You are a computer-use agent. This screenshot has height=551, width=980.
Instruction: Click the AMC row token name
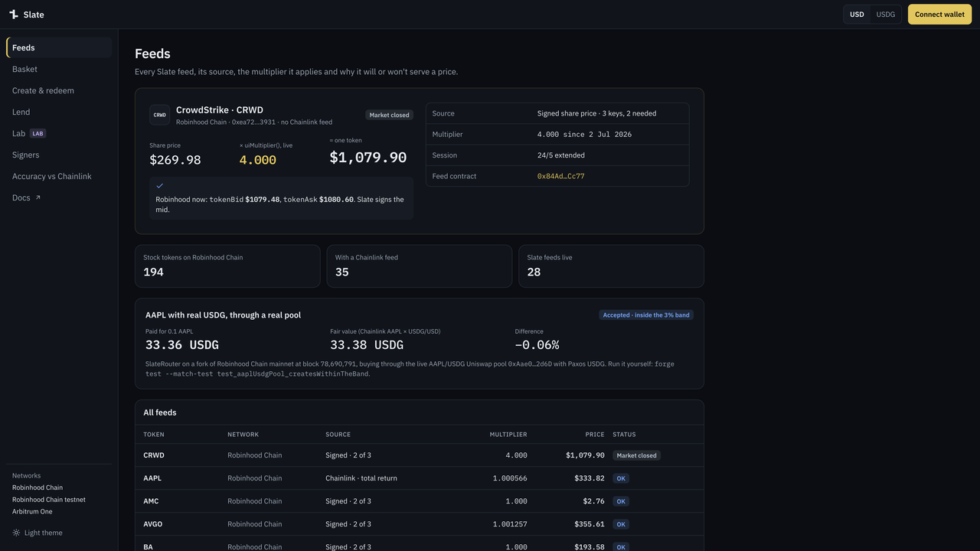coord(151,501)
